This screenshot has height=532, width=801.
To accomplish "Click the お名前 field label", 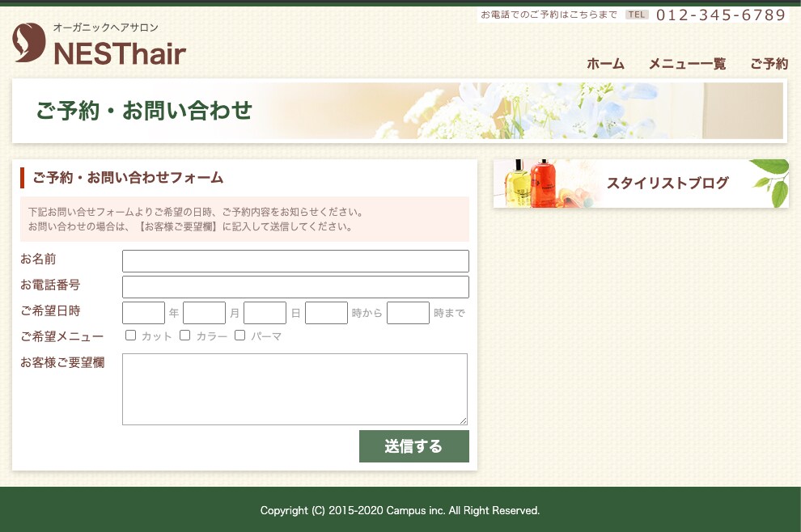I will point(38,260).
